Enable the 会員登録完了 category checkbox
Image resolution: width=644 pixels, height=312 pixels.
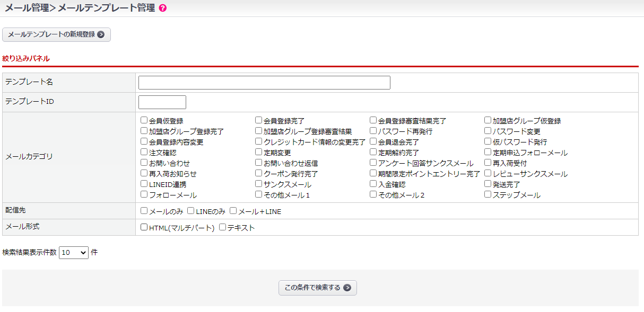(x=259, y=120)
